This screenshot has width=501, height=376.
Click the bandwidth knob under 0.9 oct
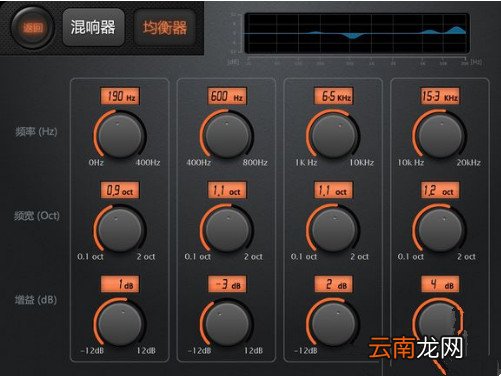[x=120, y=230]
